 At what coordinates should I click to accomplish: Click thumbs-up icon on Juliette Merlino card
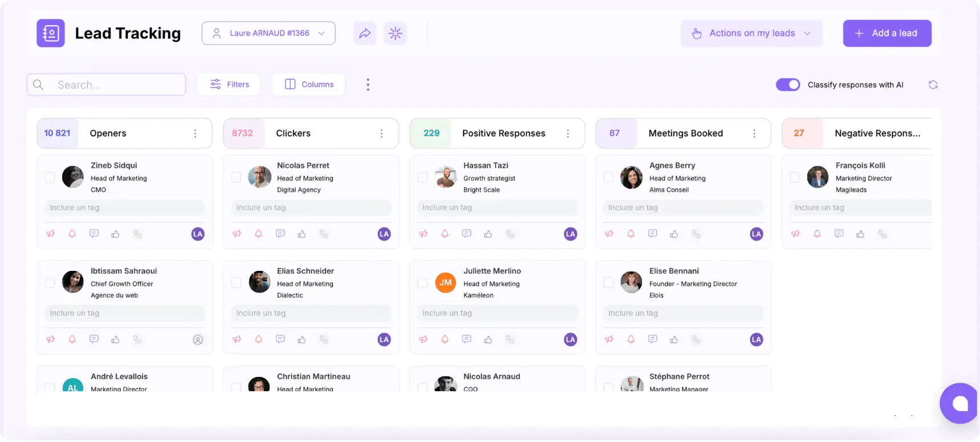pos(489,339)
